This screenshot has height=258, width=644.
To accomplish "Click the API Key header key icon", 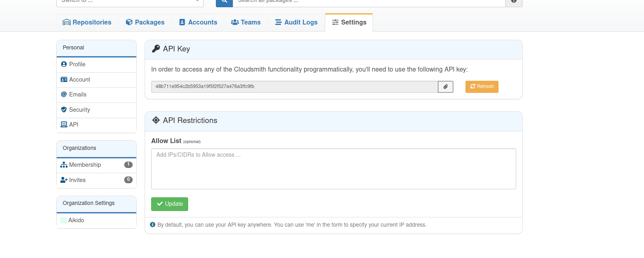I will click(x=156, y=49).
